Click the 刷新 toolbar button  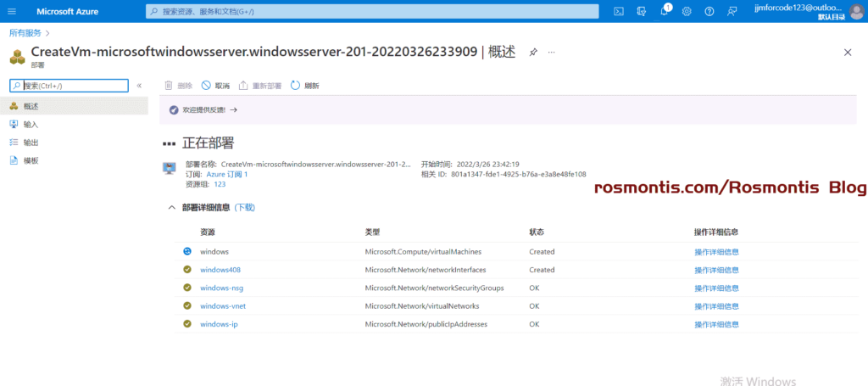305,86
